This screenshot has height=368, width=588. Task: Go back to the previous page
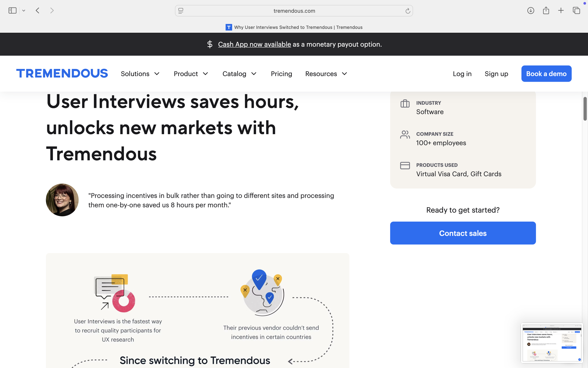[x=37, y=10]
